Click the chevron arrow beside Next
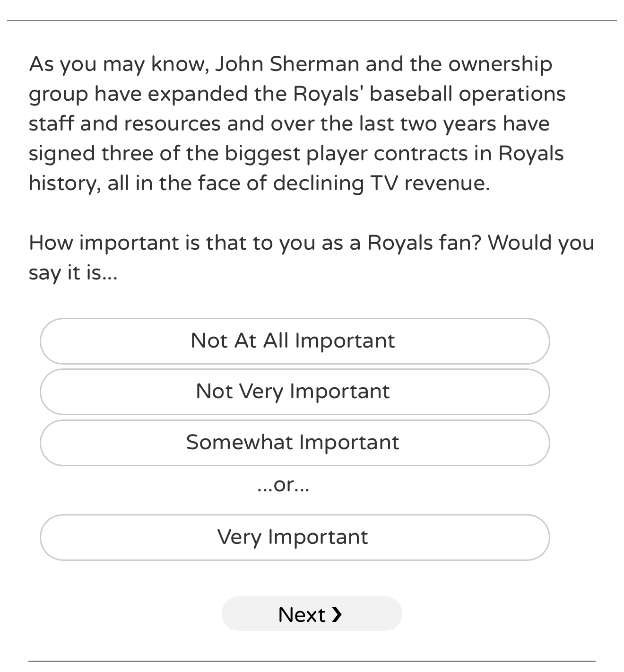624x672 pixels. click(x=337, y=614)
